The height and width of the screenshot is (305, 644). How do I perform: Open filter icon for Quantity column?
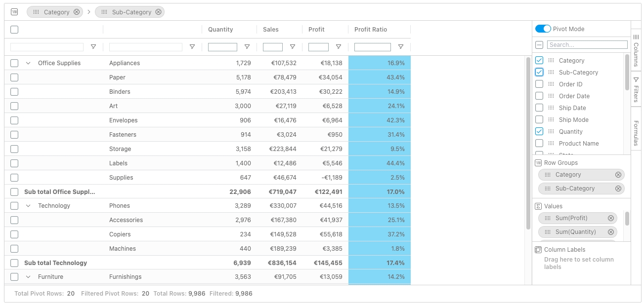click(x=247, y=47)
